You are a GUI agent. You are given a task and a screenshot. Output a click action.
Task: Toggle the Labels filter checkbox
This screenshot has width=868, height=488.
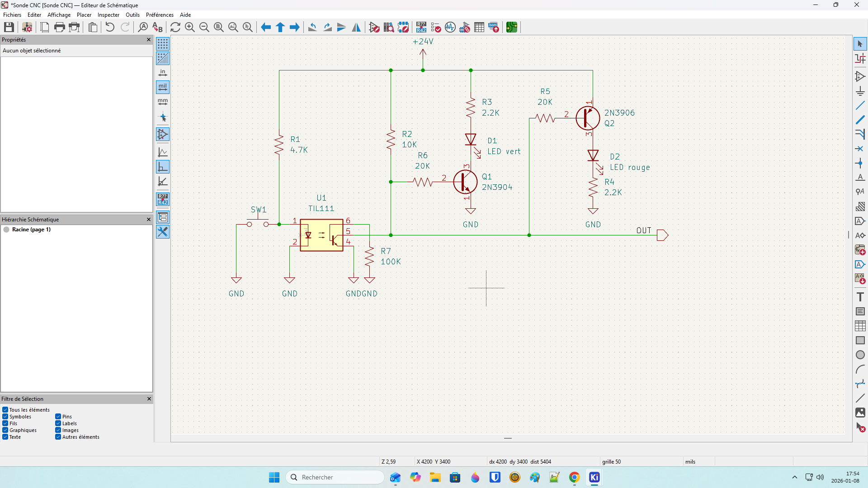point(58,423)
